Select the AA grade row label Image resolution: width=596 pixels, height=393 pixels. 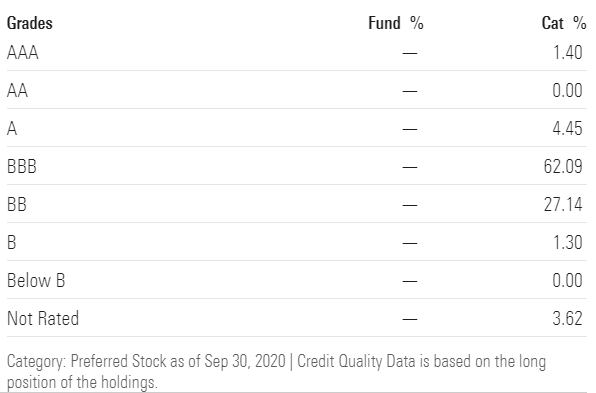pos(17,90)
